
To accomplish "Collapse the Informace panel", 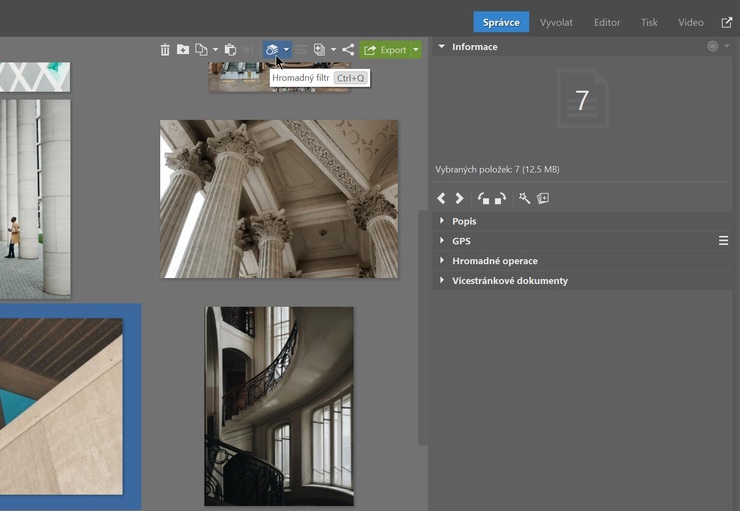I will pos(441,47).
